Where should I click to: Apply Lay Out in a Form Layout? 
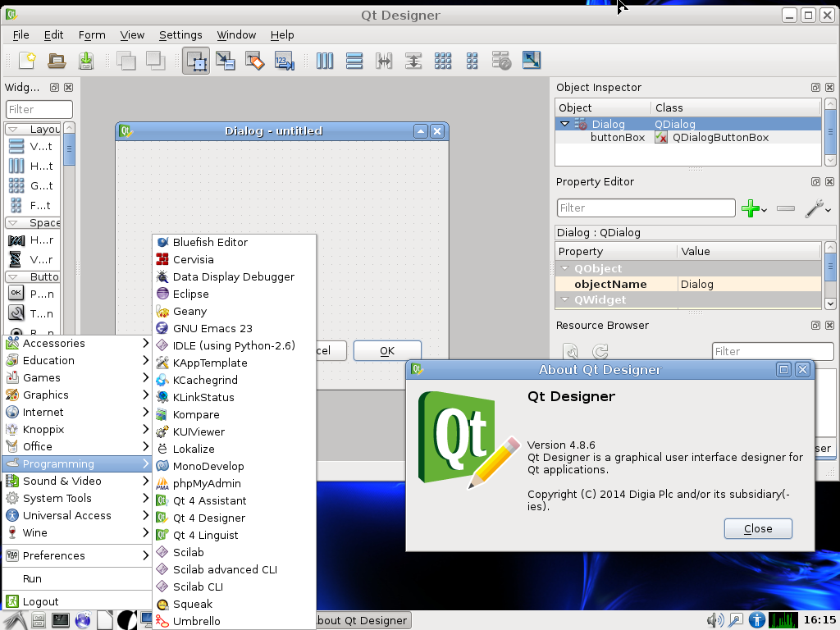point(472,60)
